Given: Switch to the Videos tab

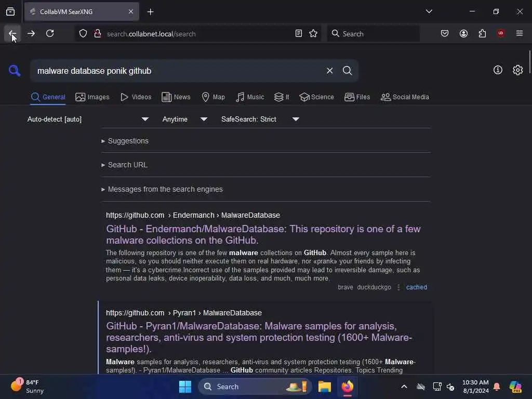Looking at the screenshot, I should [136, 97].
